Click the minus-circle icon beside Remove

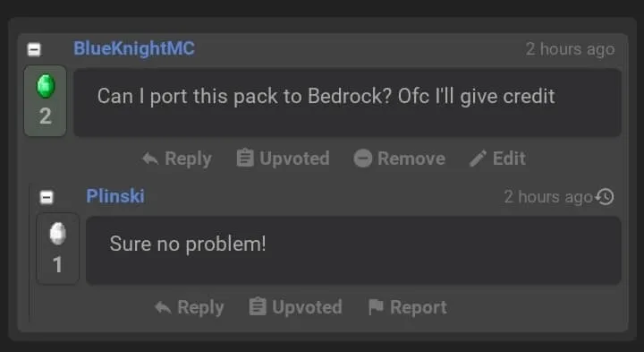pyautogui.click(x=362, y=159)
